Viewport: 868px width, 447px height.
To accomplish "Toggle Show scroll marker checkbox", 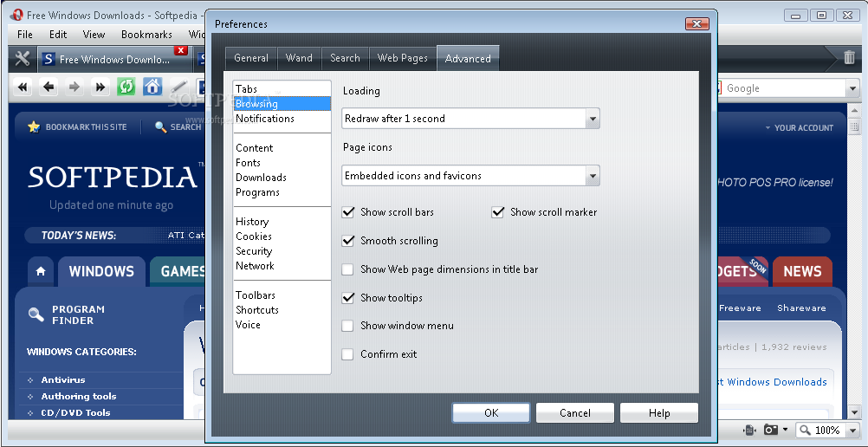I will (x=497, y=212).
